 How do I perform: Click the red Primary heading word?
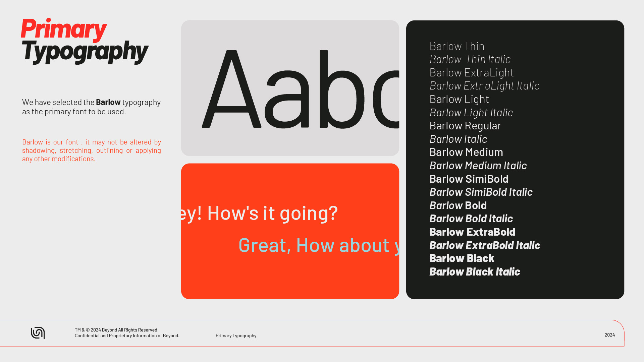pos(64,29)
